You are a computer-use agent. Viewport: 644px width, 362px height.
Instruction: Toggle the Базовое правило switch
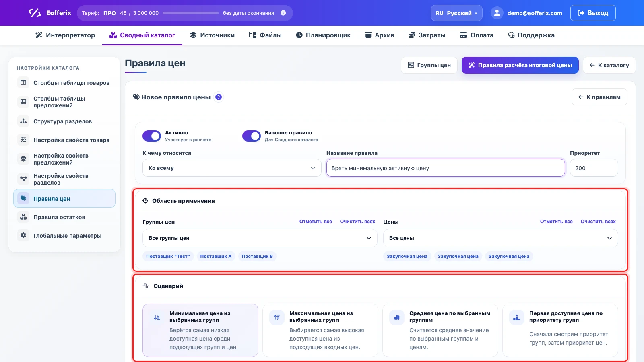252,136
